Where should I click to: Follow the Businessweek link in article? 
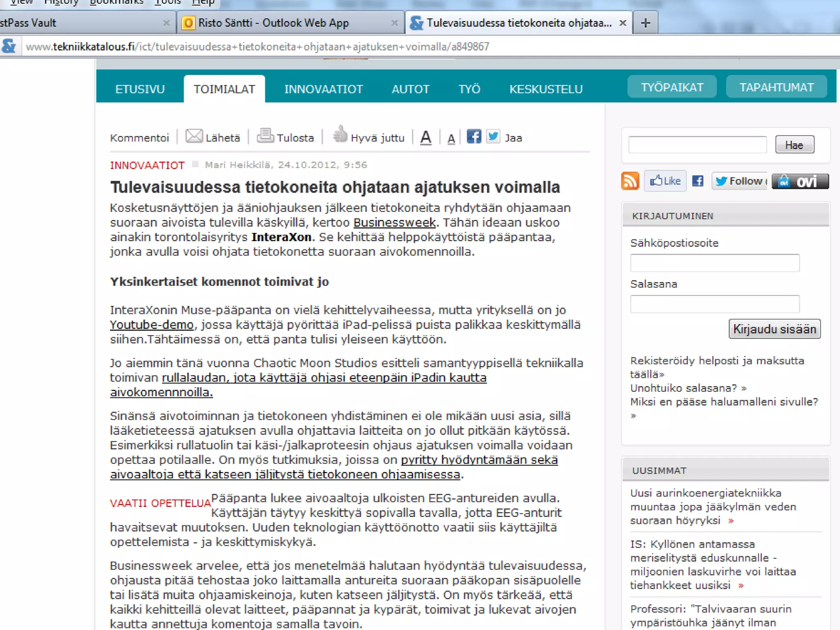[x=394, y=222]
